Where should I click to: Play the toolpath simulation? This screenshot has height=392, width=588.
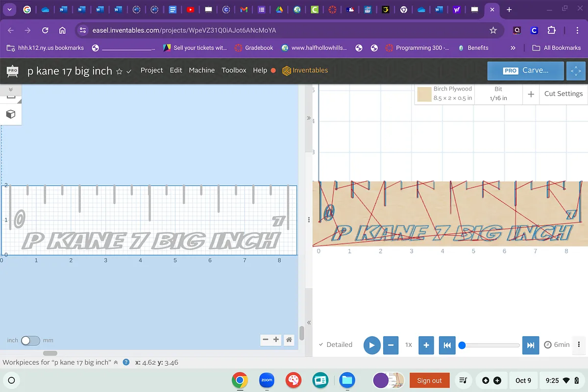point(372,345)
